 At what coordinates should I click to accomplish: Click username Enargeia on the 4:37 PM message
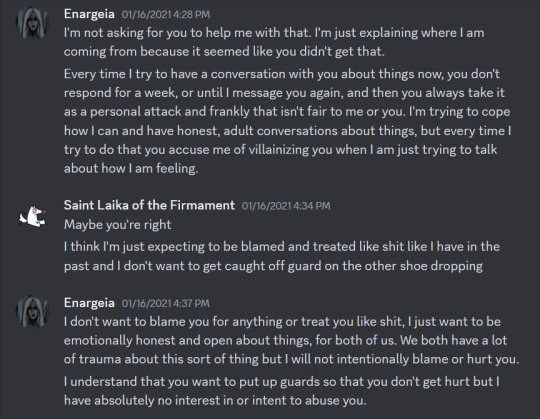(89, 303)
